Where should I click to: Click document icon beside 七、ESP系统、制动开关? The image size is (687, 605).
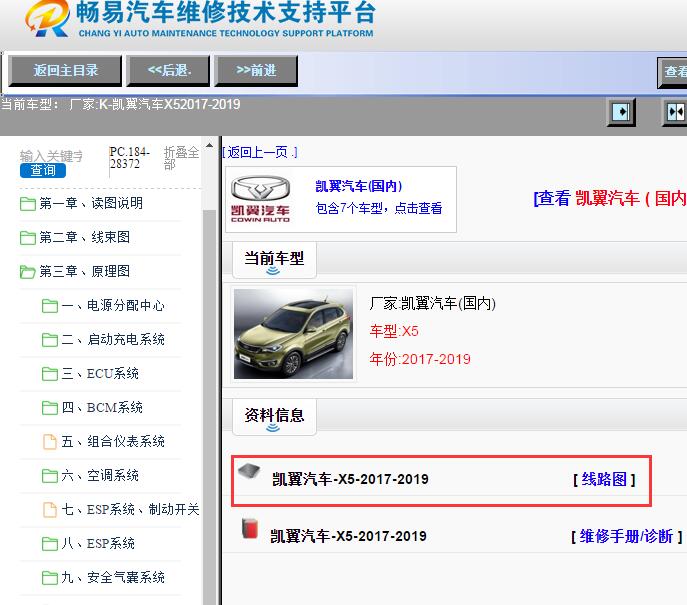(x=50, y=510)
